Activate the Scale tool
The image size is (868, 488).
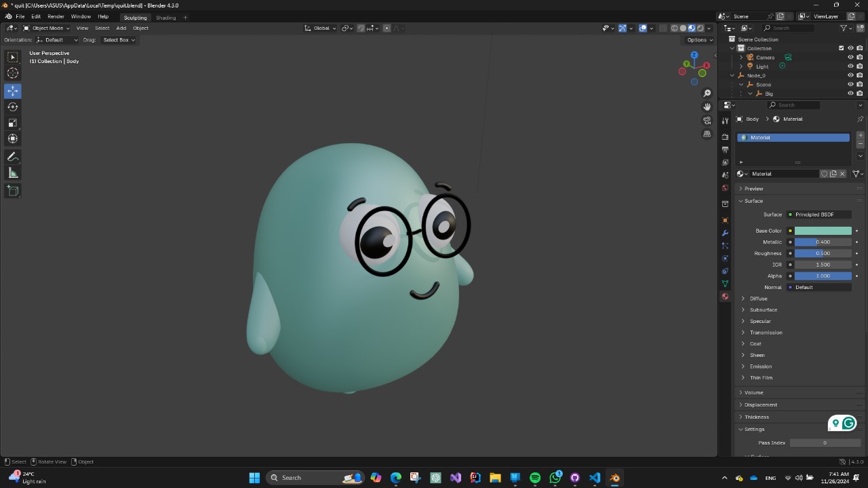(12, 123)
